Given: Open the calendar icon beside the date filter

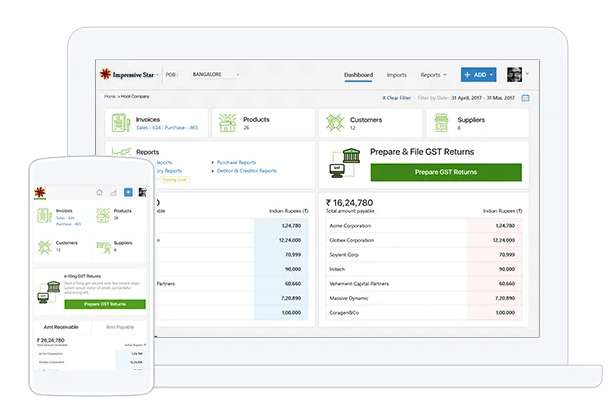Looking at the screenshot, I should coord(526,97).
